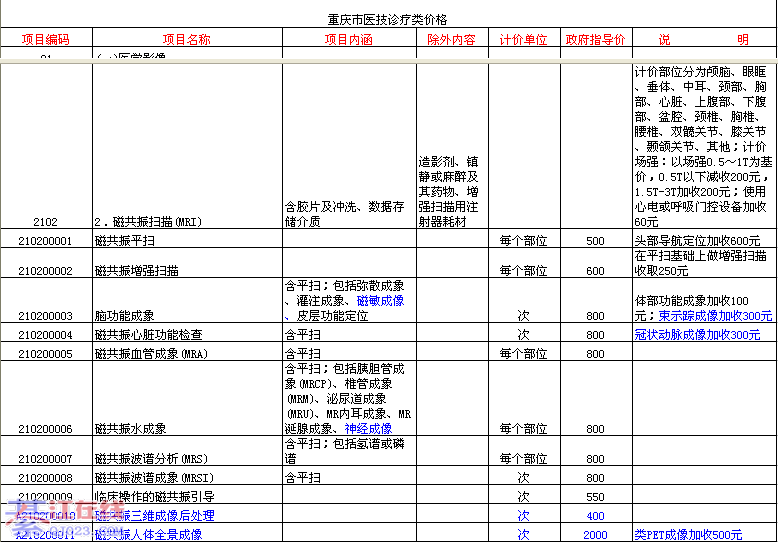Click blue text 磁共振人体全景成像
Image resolution: width=778 pixels, height=542 pixels.
click(149, 535)
